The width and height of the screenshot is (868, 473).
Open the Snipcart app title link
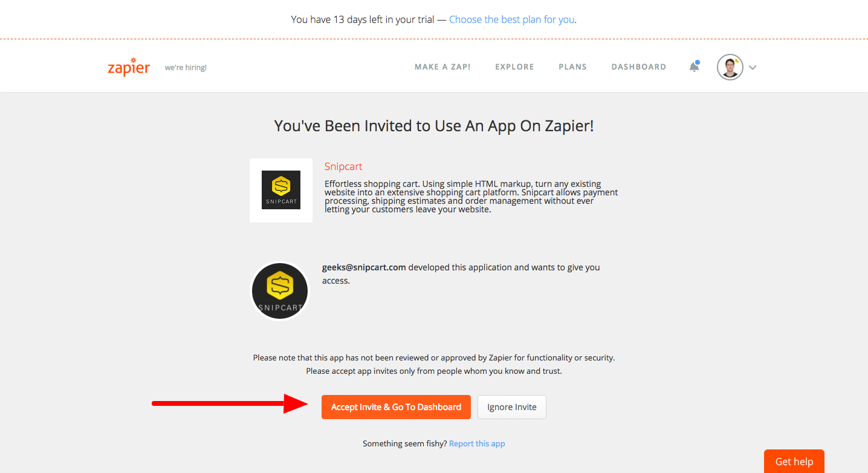coord(343,166)
